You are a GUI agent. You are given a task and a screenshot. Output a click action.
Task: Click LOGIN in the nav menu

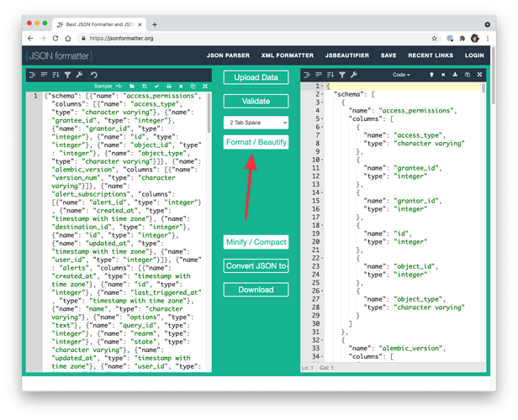(x=474, y=55)
